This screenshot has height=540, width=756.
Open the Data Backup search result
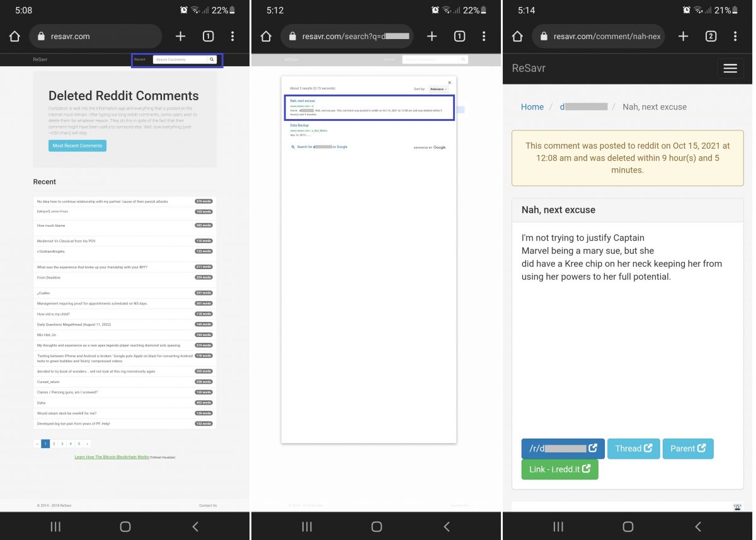[x=299, y=125]
